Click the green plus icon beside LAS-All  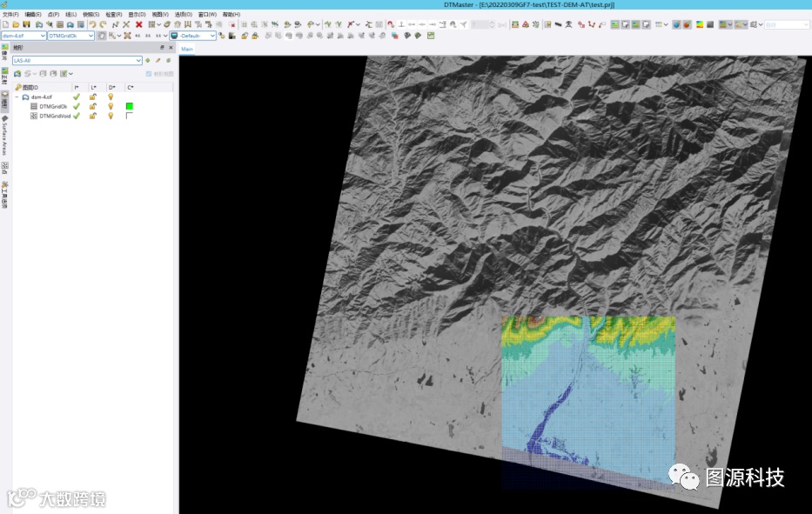click(x=148, y=61)
